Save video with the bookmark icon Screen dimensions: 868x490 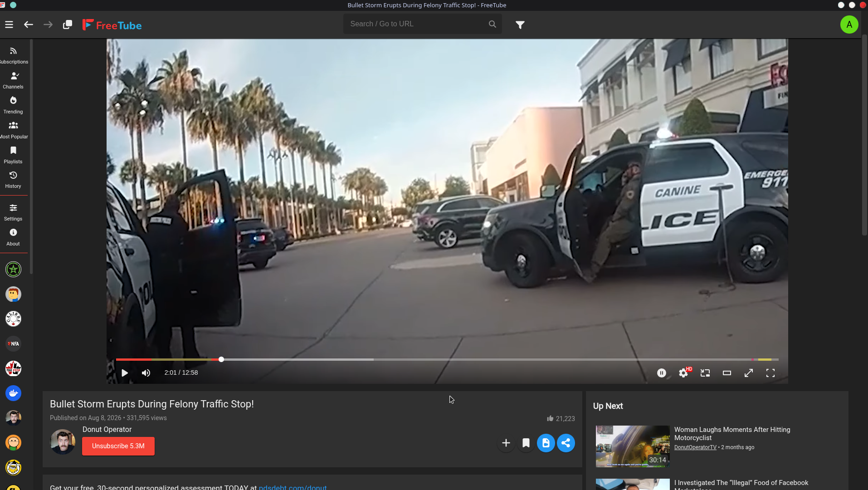(526, 443)
